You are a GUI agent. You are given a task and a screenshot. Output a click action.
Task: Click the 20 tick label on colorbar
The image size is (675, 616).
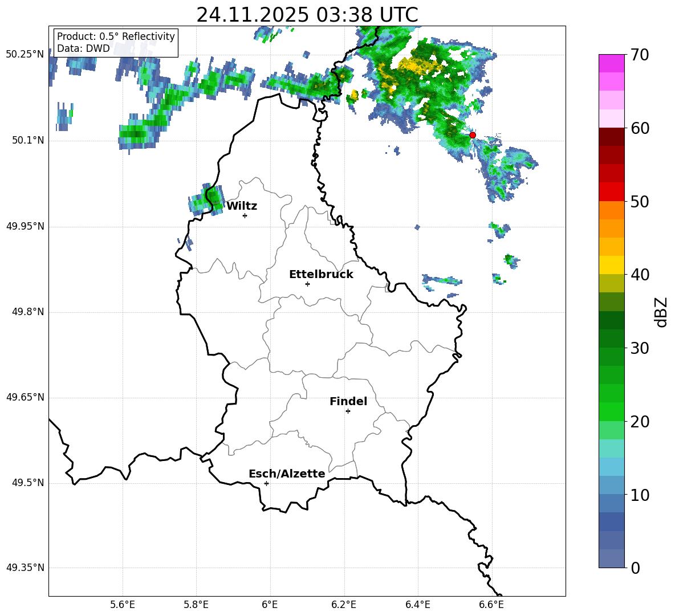click(640, 421)
